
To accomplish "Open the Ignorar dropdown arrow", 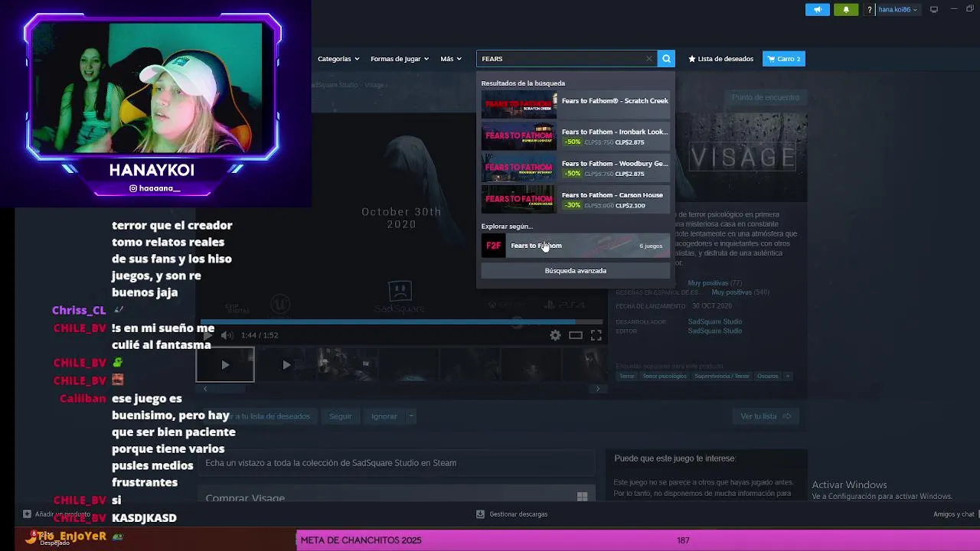I will [x=411, y=416].
